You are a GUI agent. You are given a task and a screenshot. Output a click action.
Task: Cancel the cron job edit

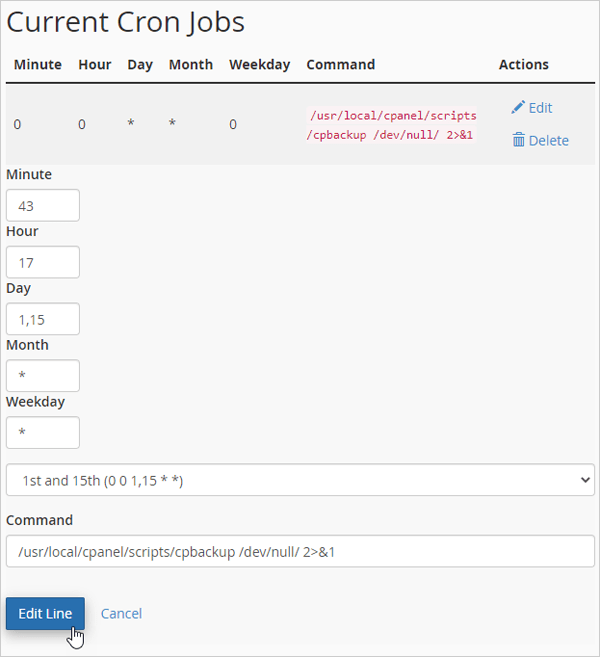pos(121,614)
